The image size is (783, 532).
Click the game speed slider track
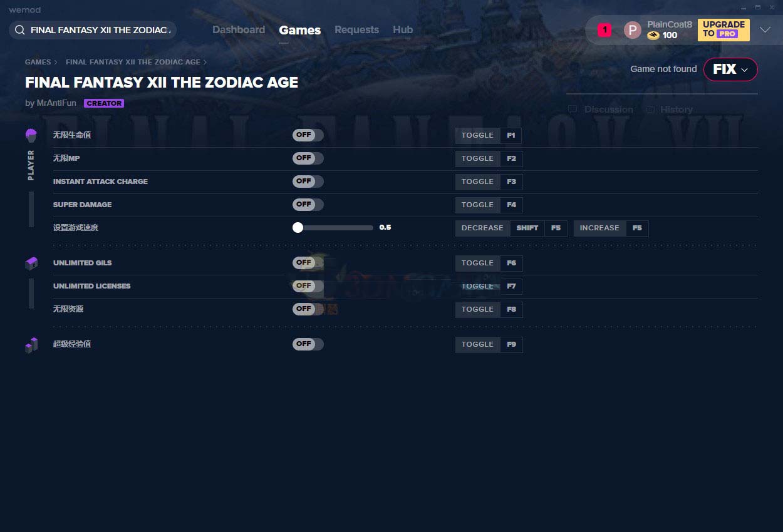click(333, 228)
